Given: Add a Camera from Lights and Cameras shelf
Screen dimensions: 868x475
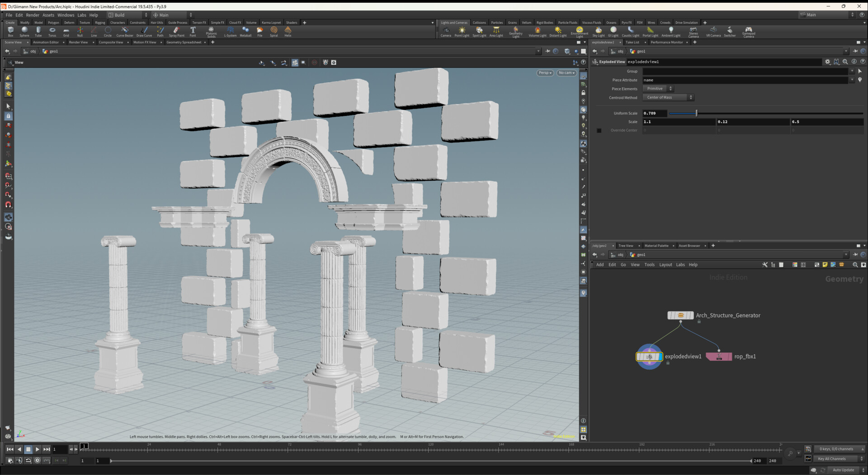Looking at the screenshot, I should (446, 32).
